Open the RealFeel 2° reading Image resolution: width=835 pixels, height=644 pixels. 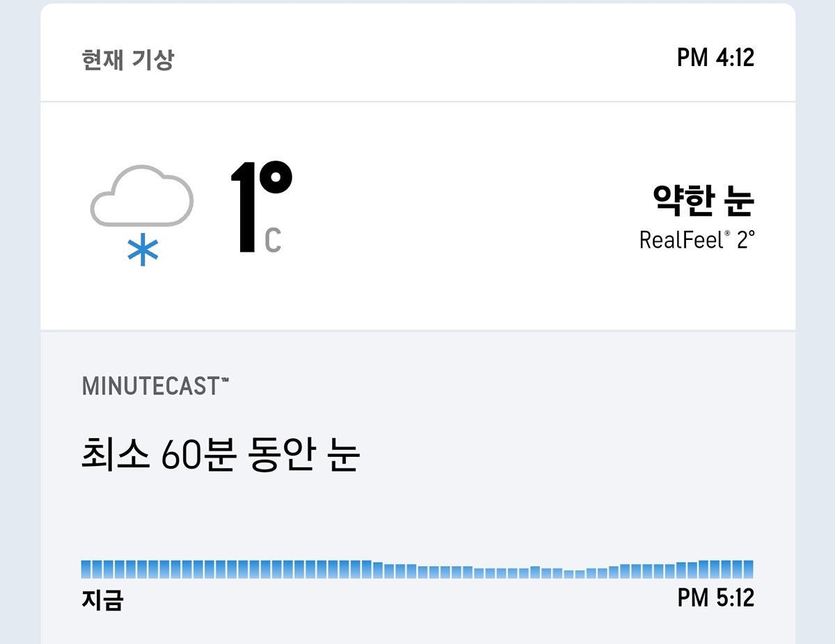click(697, 241)
